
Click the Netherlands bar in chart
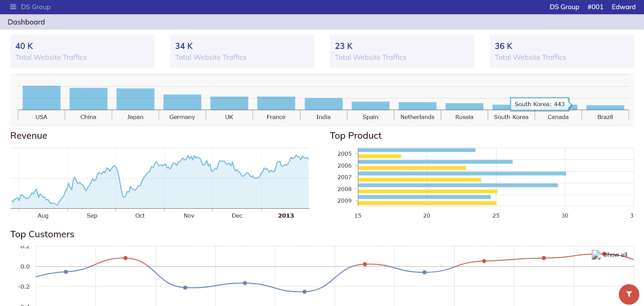point(418,106)
